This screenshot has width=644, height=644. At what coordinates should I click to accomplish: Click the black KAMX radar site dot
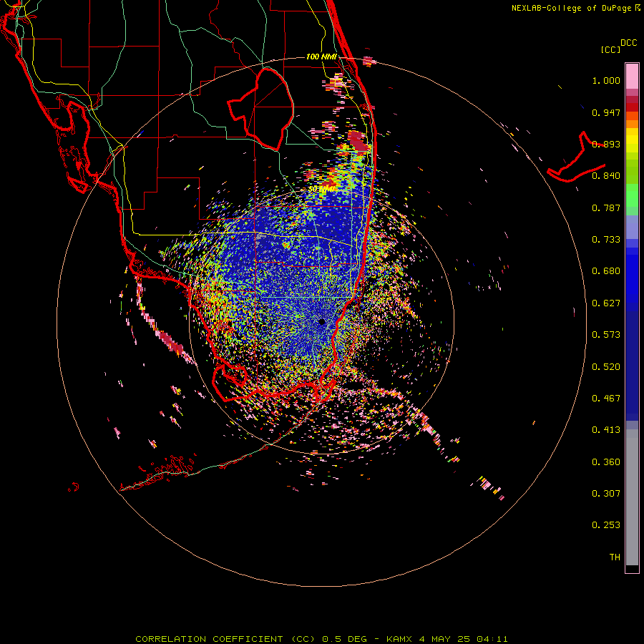click(x=322, y=321)
